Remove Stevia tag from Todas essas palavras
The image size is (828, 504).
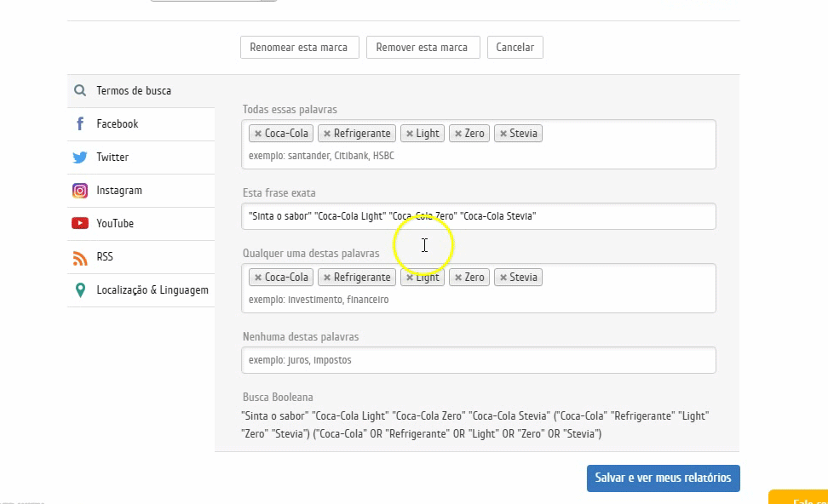tap(503, 134)
